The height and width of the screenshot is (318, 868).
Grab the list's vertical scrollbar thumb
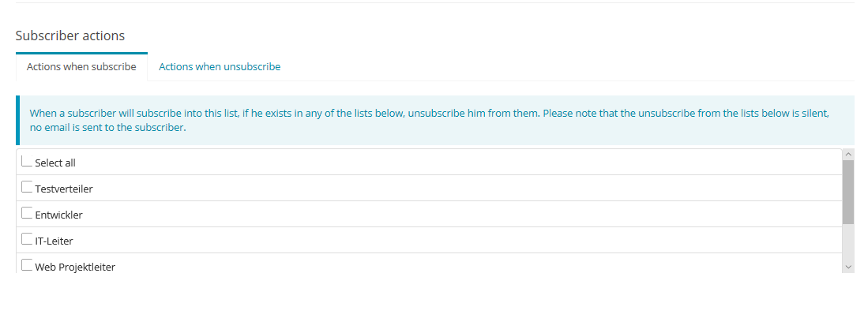tap(848, 192)
